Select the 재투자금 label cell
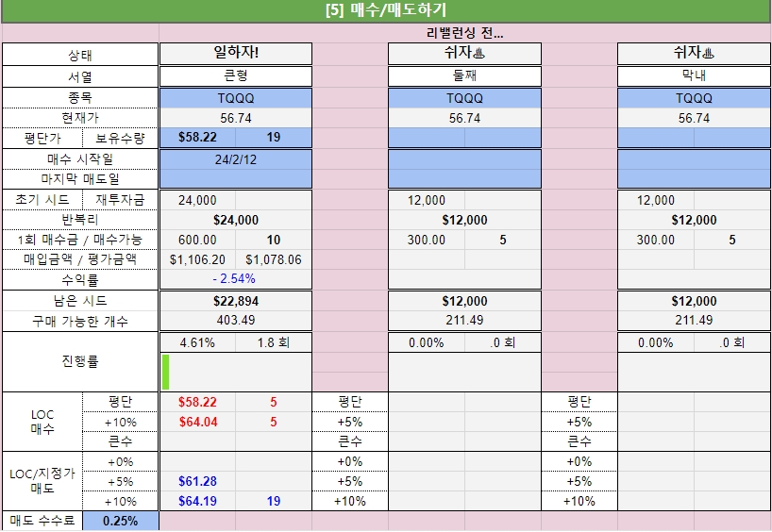Image resolution: width=772 pixels, height=532 pixels. pyautogui.click(x=120, y=200)
